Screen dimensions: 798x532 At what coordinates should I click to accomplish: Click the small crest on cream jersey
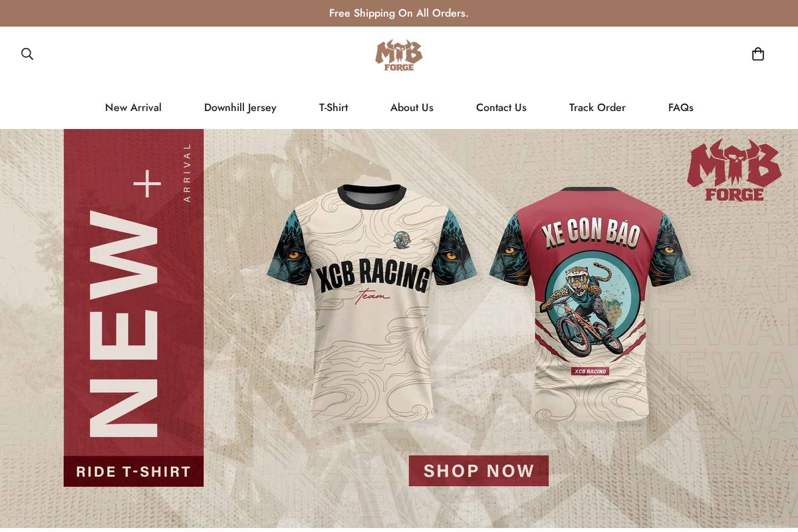pyautogui.click(x=401, y=240)
